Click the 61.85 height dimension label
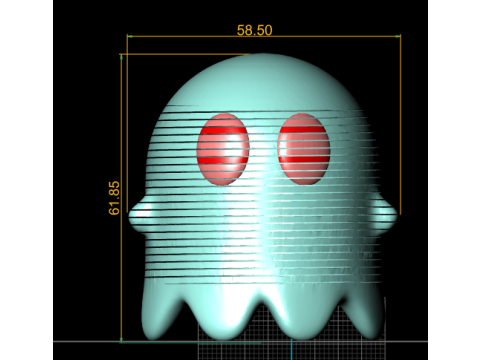The height and width of the screenshot is (360, 480). (114, 198)
